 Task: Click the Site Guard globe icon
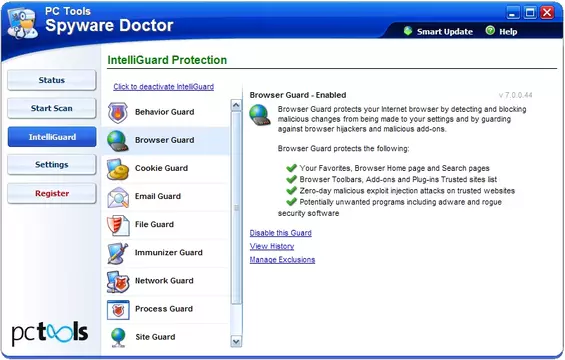click(118, 338)
